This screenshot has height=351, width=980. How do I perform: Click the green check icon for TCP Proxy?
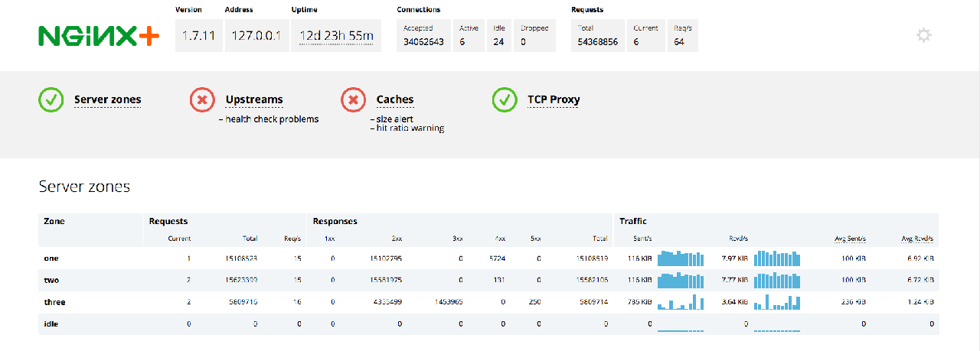pos(505,99)
